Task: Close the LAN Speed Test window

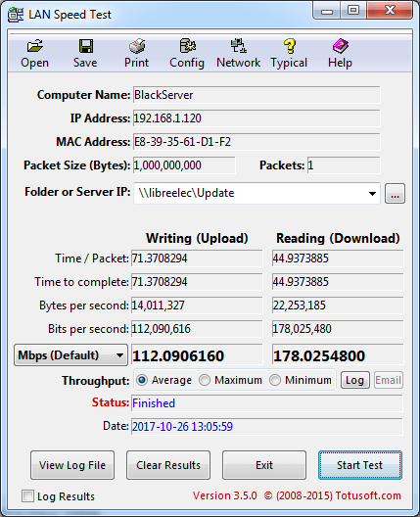Action: [390, 11]
